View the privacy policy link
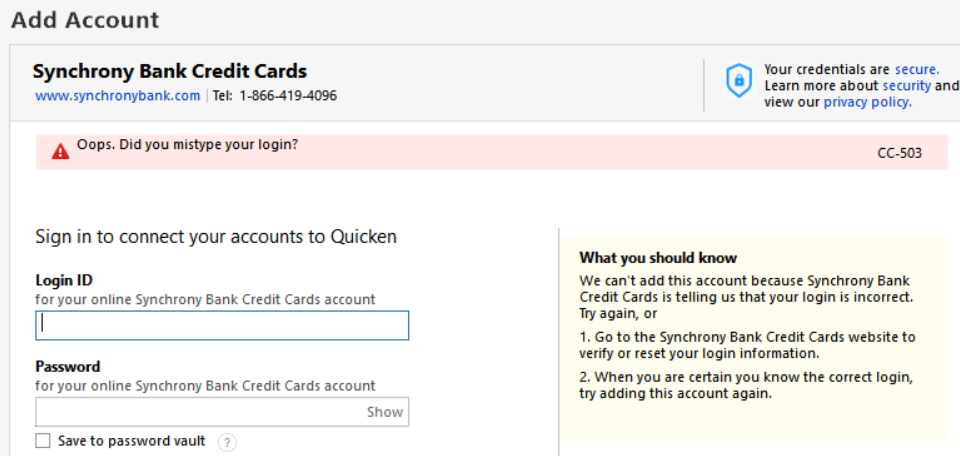Image resolution: width=960 pixels, height=456 pixels. 868,102
